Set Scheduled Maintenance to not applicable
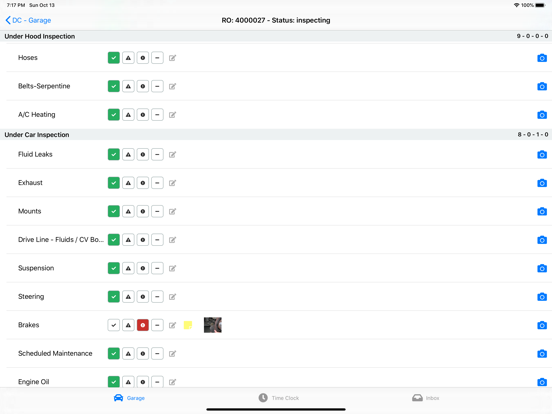 click(x=157, y=353)
